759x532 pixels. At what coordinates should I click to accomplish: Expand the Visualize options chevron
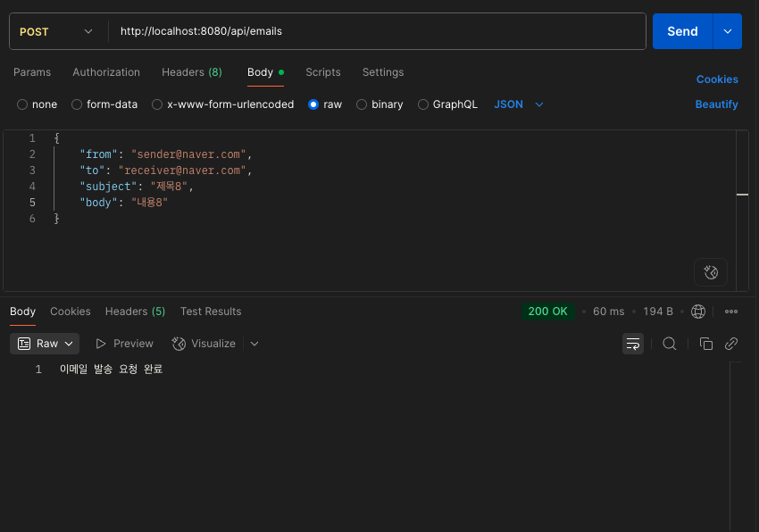point(254,344)
